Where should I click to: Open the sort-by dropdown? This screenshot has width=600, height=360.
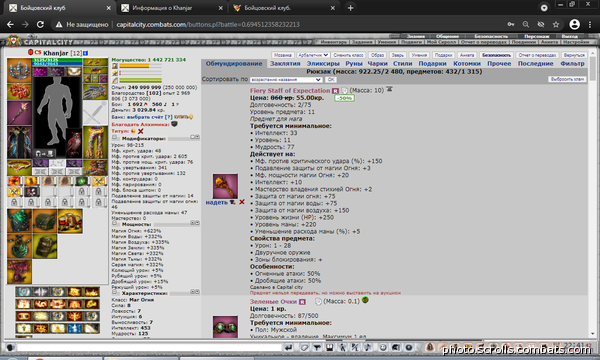click(x=286, y=80)
